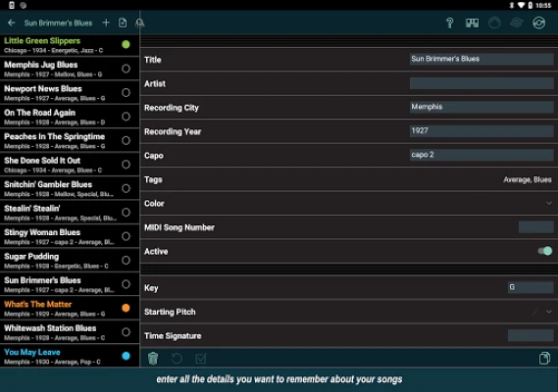Select What's The Matter orange song entry
Viewport: 558px width, 392px height.
click(x=70, y=308)
